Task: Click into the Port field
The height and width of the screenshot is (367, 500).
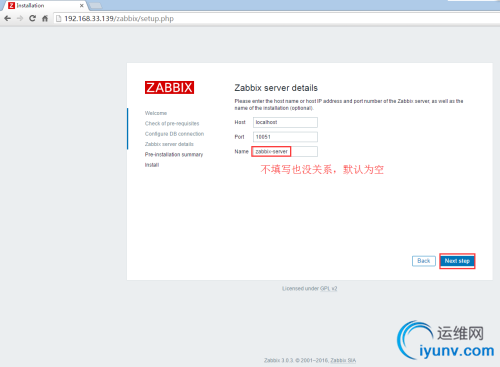Action: [285, 137]
